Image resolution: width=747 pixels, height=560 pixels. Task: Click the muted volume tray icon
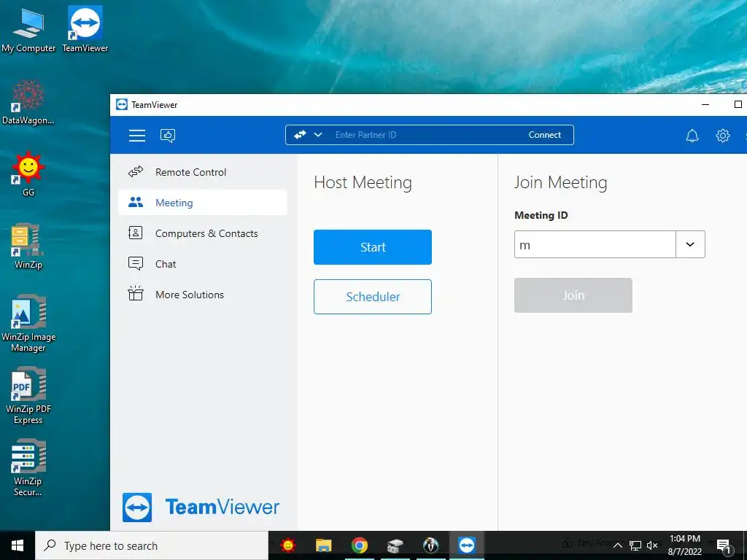pyautogui.click(x=652, y=545)
